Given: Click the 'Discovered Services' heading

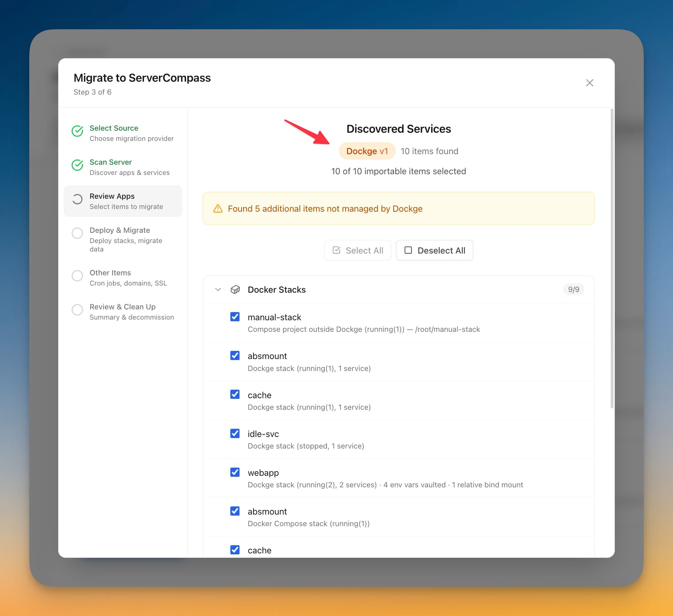Looking at the screenshot, I should click(x=399, y=129).
